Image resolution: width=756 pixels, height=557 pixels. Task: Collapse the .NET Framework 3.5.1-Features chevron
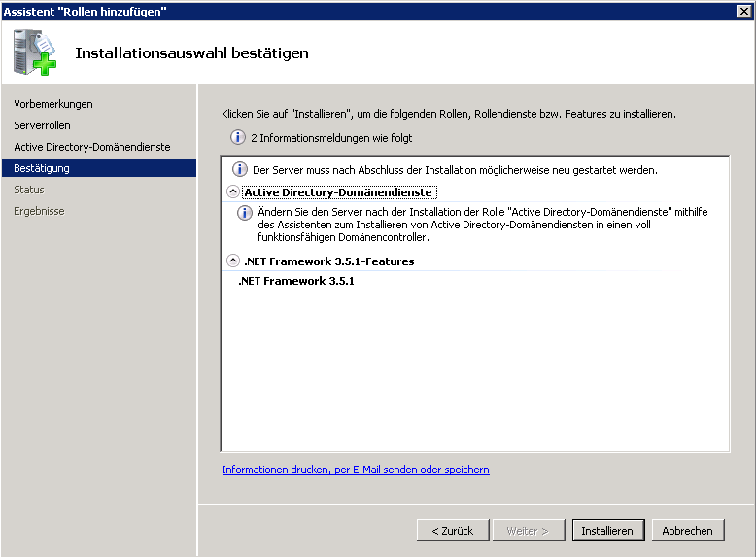[232, 261]
